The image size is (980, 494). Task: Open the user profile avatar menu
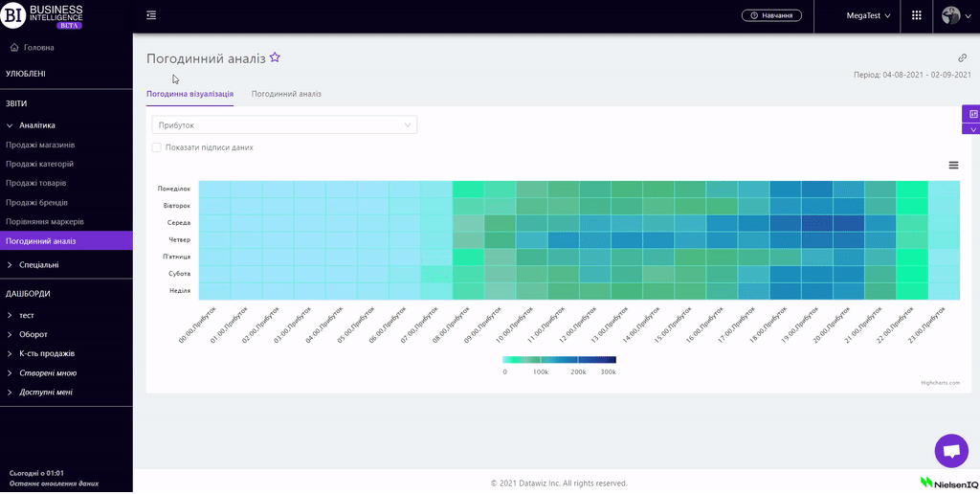[x=954, y=15]
